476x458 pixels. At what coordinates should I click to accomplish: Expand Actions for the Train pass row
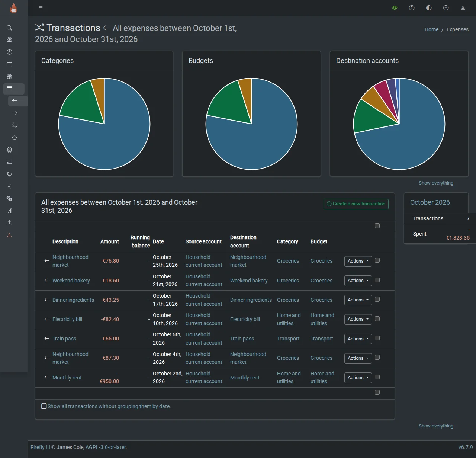(x=358, y=339)
